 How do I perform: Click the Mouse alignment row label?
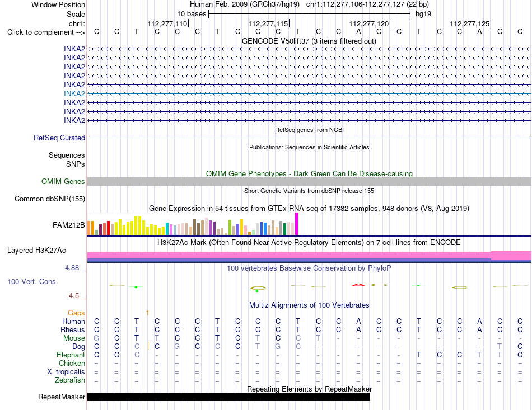74,338
